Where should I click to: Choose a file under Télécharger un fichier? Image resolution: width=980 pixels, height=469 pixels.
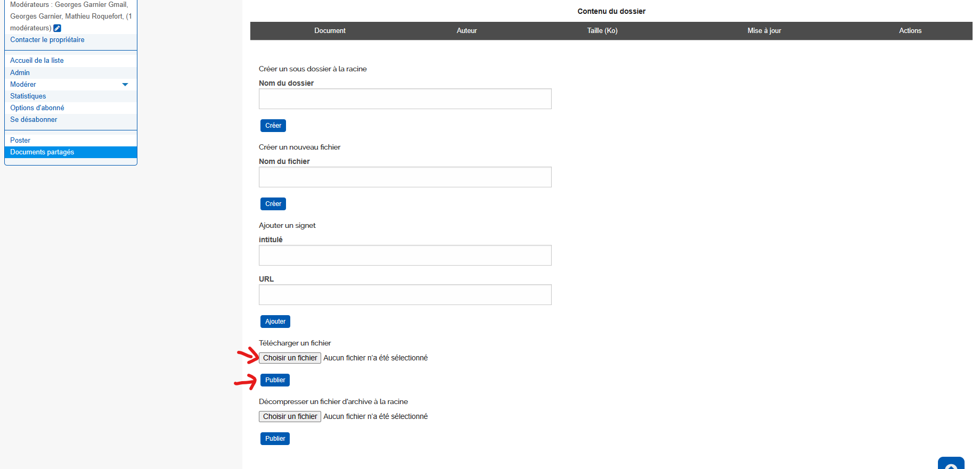click(x=290, y=358)
